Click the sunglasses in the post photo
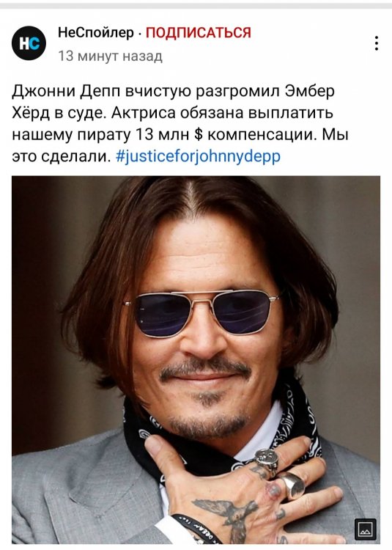This screenshot has width=392, height=550. click(202, 313)
